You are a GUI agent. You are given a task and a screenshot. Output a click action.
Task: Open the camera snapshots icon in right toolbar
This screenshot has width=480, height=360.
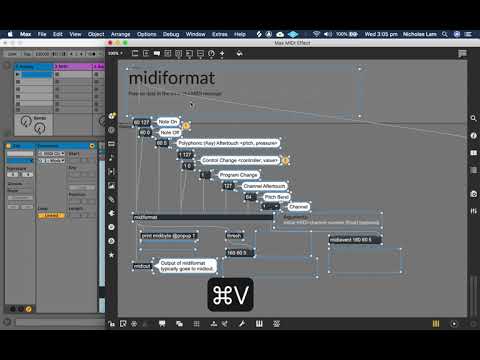(x=473, y=194)
